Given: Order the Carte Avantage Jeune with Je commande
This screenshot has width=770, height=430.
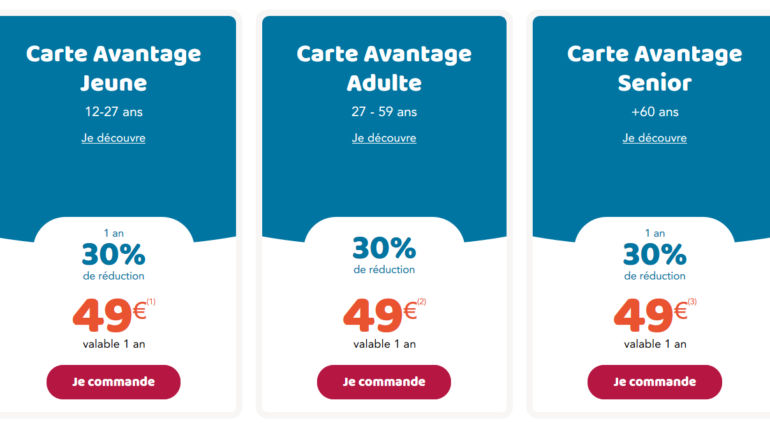Looking at the screenshot, I should (113, 382).
